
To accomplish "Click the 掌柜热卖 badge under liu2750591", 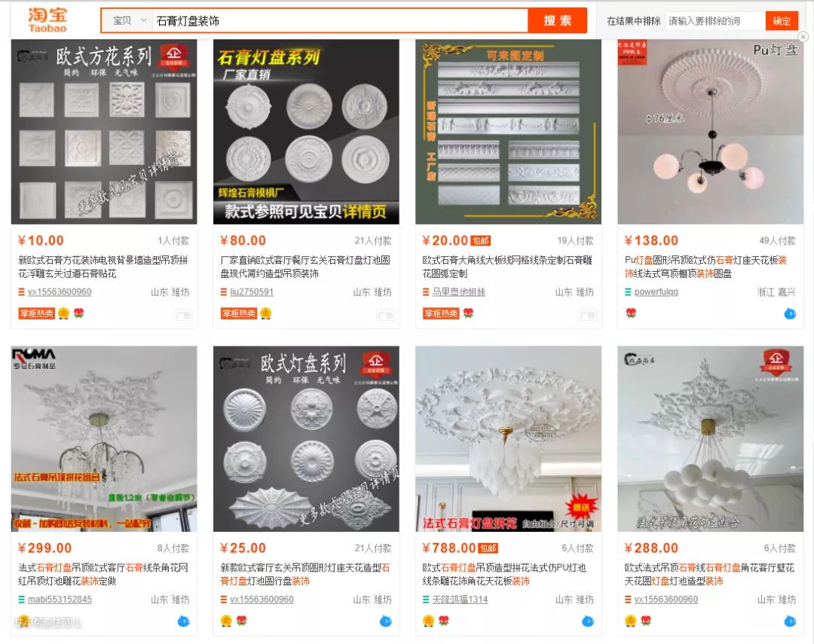I will coord(239,313).
